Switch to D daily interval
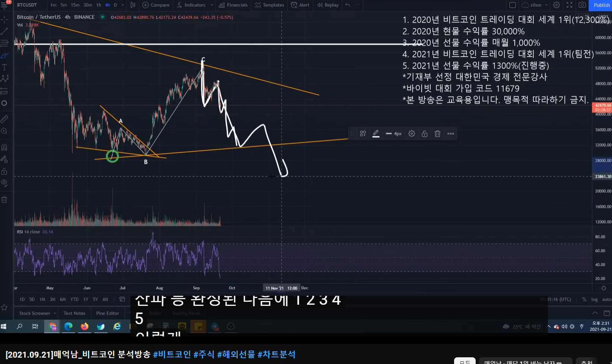Image resolution: width=612 pixels, height=364 pixels. 115,5
